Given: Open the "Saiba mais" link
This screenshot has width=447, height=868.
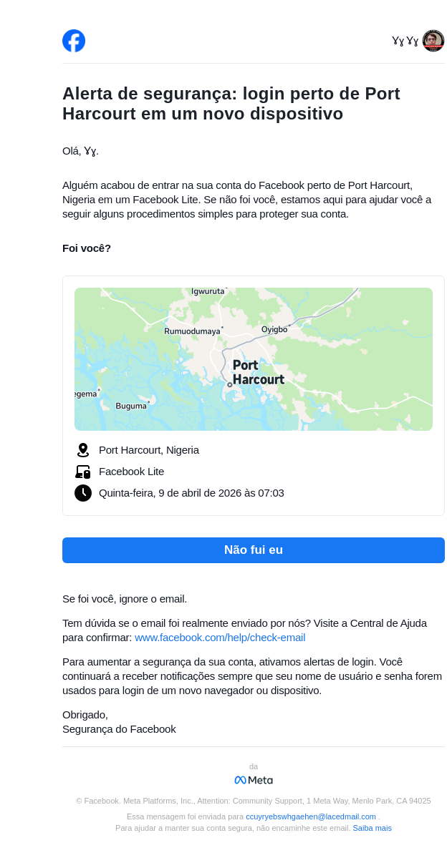Looking at the screenshot, I should pos(372,828).
